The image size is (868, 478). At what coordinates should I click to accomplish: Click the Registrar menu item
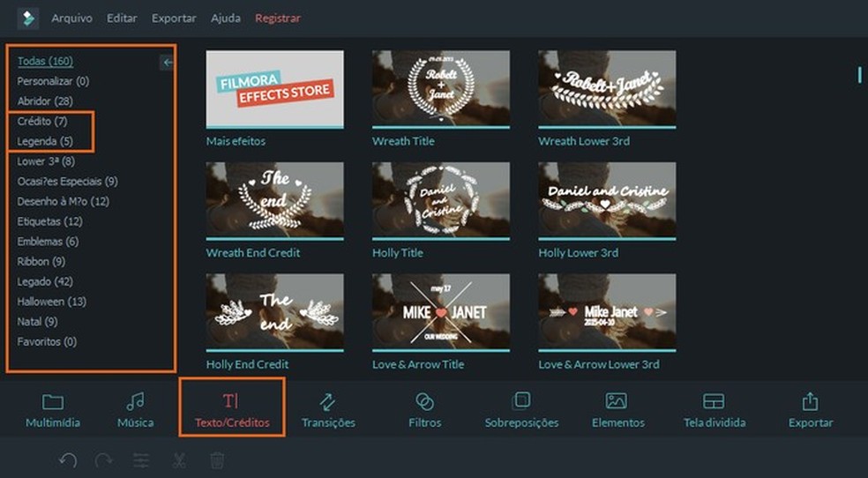(x=278, y=19)
